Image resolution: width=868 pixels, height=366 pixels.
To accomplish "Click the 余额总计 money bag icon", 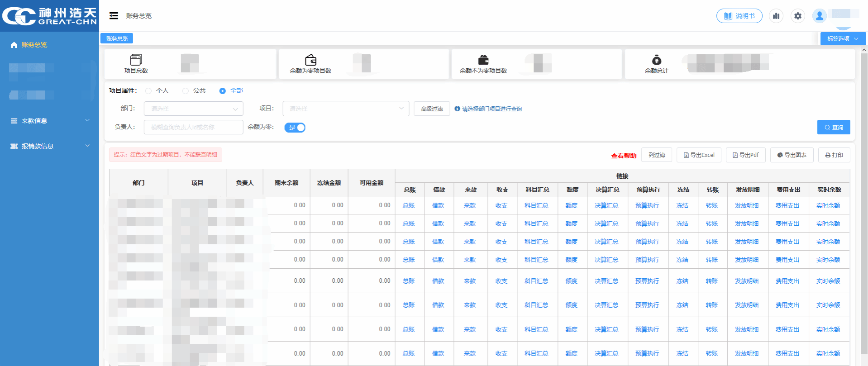I will click(x=657, y=60).
